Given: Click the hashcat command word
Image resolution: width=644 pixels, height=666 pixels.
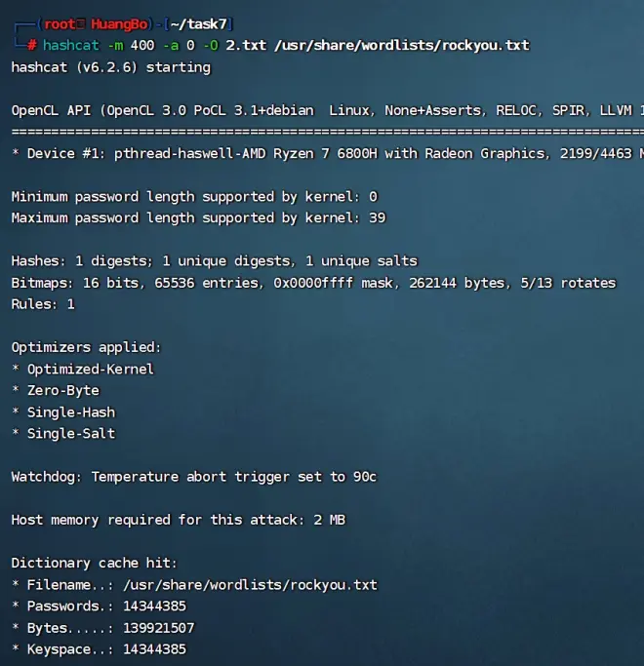Looking at the screenshot, I should 70,46.
